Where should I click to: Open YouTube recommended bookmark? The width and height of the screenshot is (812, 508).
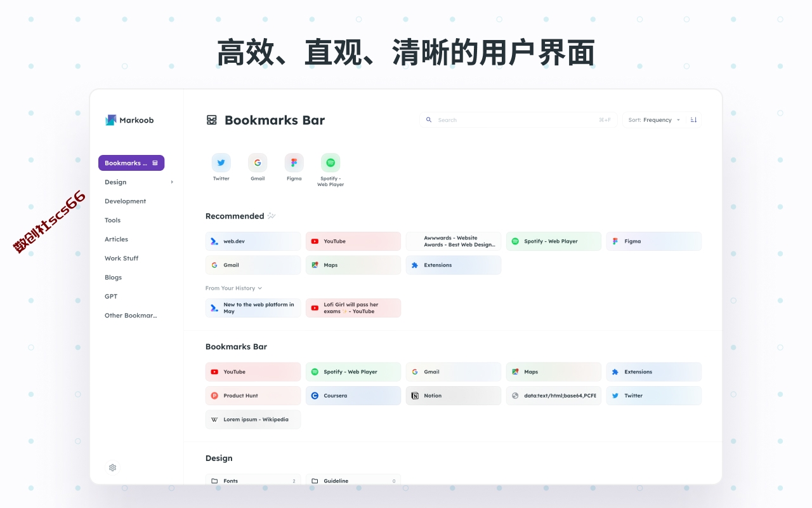(x=353, y=241)
